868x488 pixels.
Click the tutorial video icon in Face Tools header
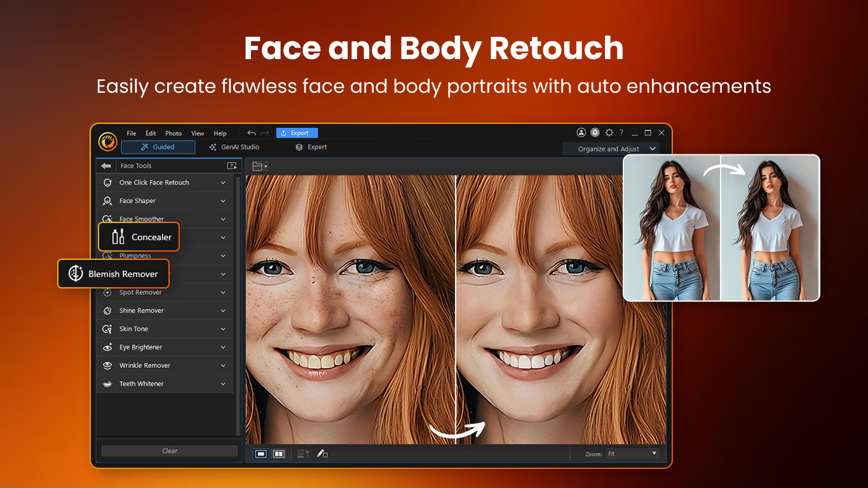[232, 166]
